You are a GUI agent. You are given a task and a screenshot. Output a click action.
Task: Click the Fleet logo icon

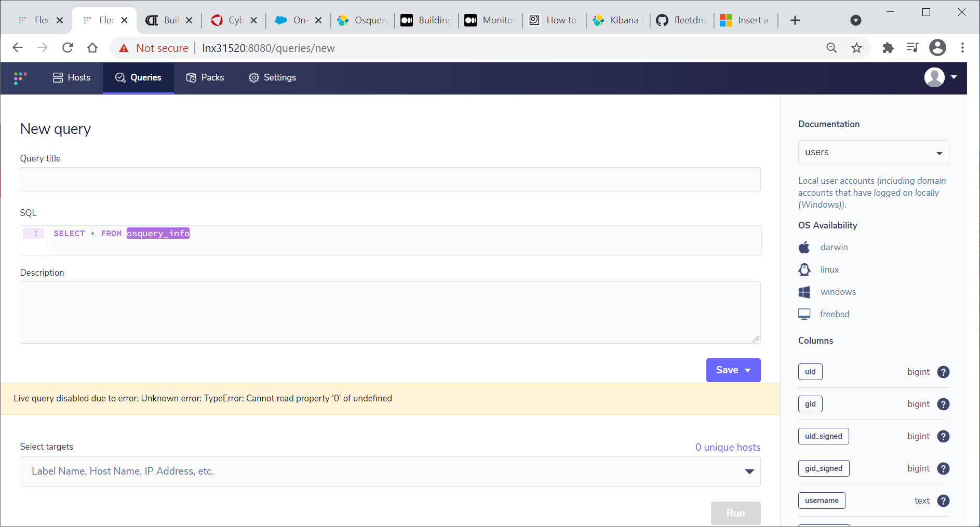[x=20, y=78]
